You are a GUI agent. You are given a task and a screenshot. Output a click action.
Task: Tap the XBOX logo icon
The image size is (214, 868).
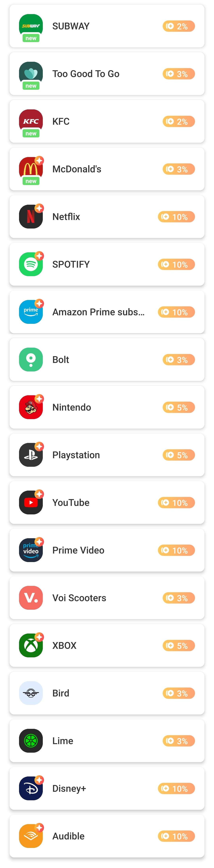click(31, 645)
